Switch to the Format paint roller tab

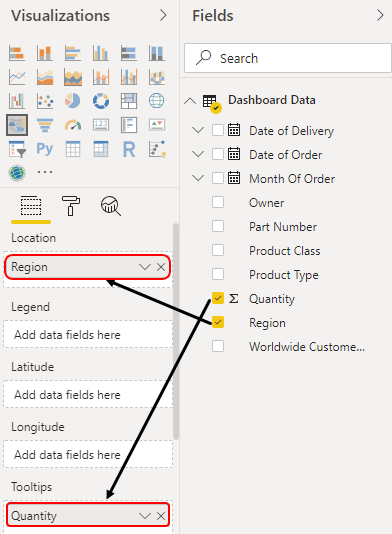click(x=71, y=206)
